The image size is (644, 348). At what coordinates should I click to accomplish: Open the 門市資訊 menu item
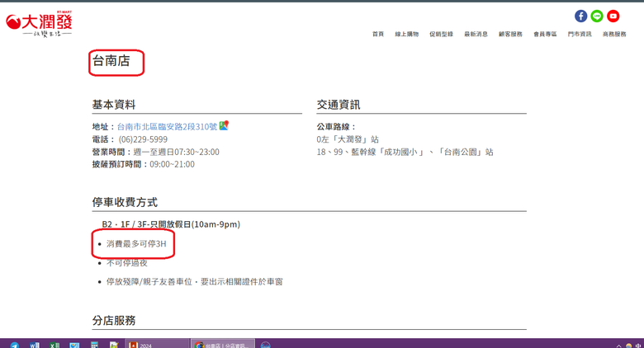click(580, 34)
